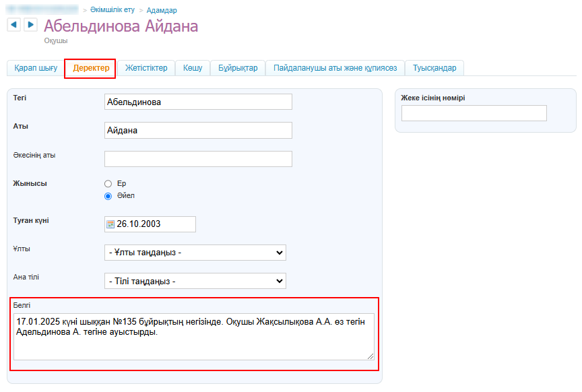
Task: Open the Ұлты таңдаңыз dropdown
Action: click(x=195, y=253)
